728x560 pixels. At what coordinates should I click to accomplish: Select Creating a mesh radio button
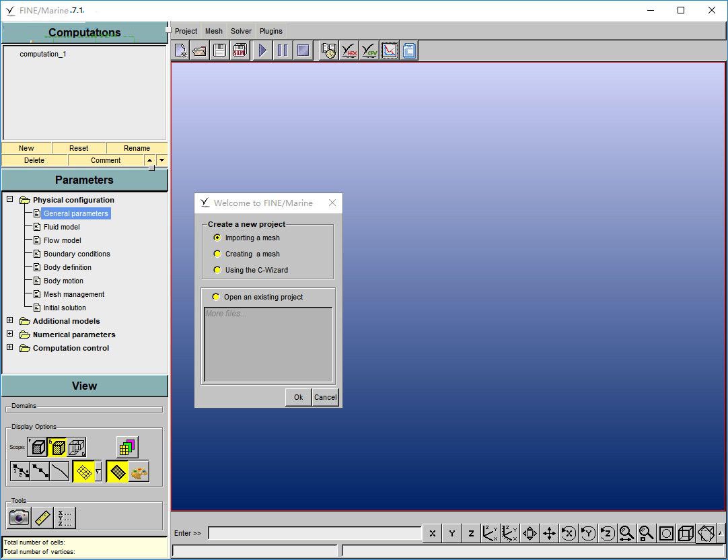tap(217, 254)
